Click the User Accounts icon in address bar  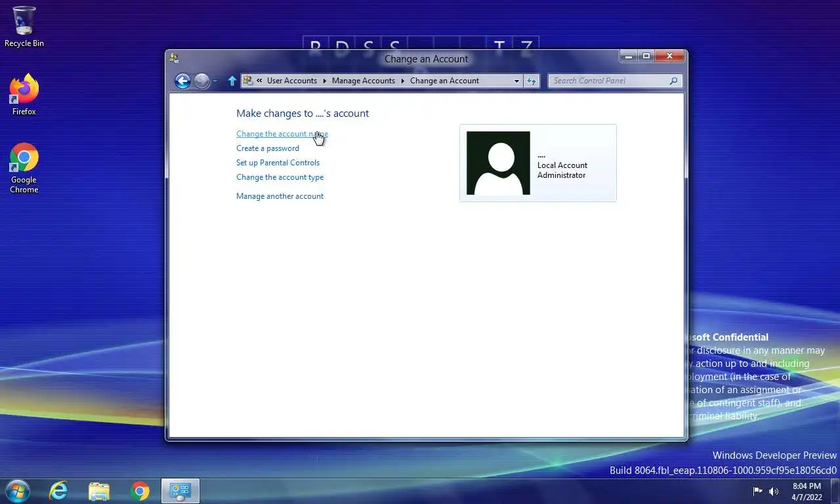pyautogui.click(x=248, y=81)
